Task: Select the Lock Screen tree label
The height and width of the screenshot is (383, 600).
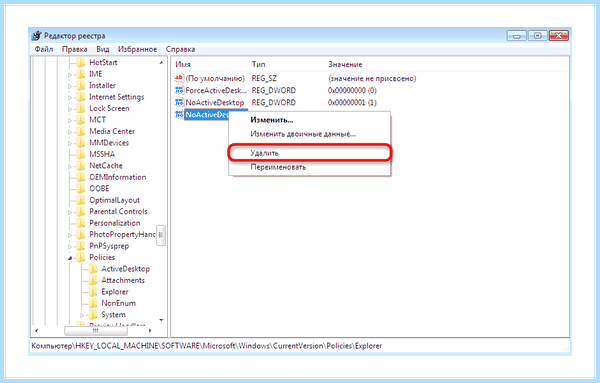Action: coord(109,108)
